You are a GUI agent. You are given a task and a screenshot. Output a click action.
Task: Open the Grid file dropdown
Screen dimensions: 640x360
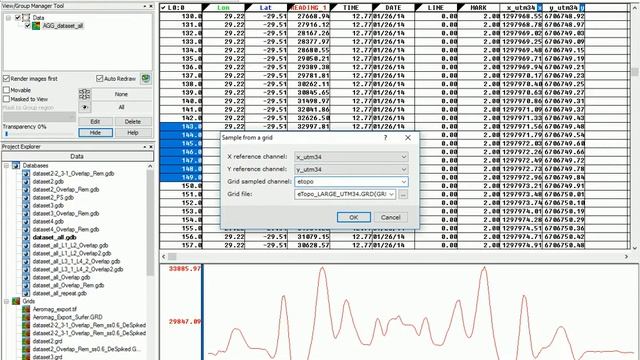[391, 195]
